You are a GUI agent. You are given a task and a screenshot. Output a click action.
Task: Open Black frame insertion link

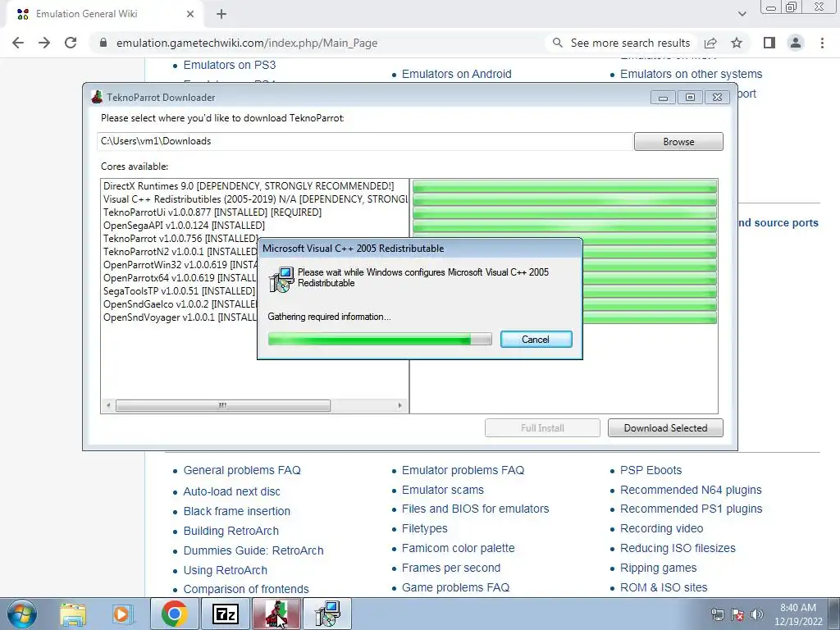click(x=237, y=511)
